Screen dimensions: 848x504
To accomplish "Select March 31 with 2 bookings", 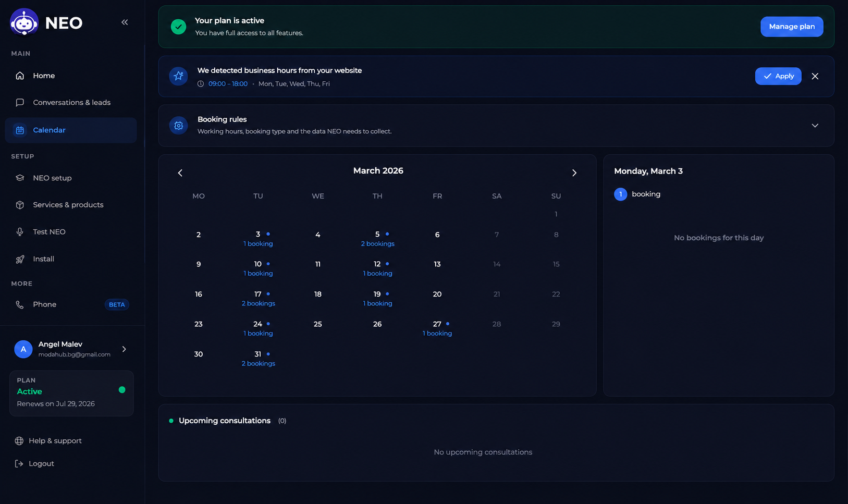I will 258,359.
